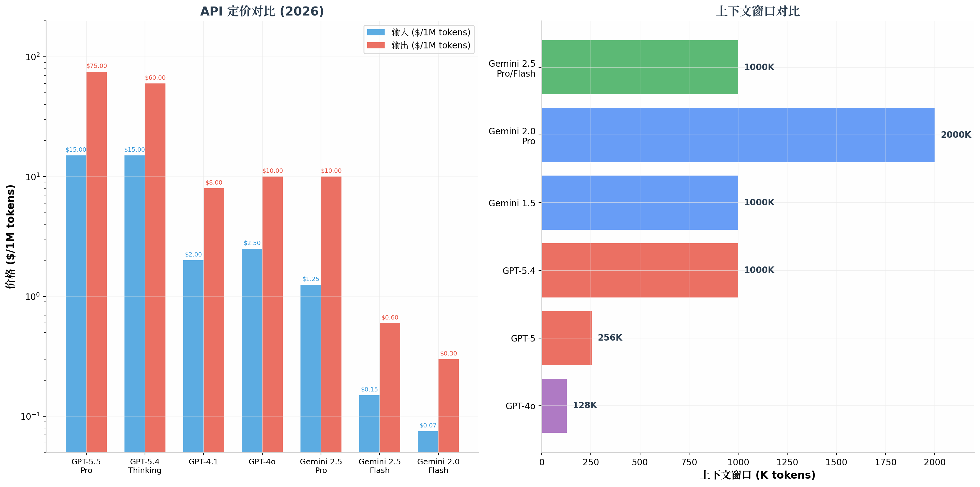Image resolution: width=980 pixels, height=487 pixels.
Task: Click the green Gemini 2.5 Pro/Flash bar
Action: pyautogui.click(x=640, y=67)
